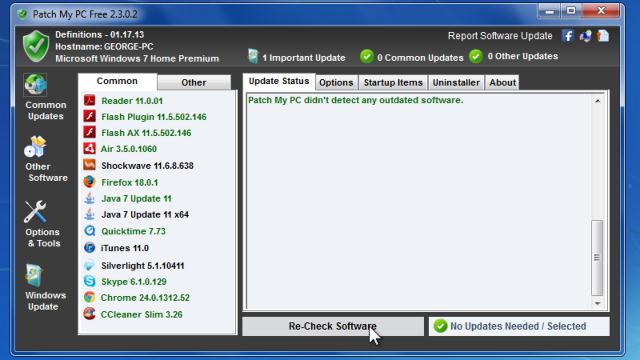Click the Silverlight icon
The width and height of the screenshot is (640, 360).
(89, 265)
